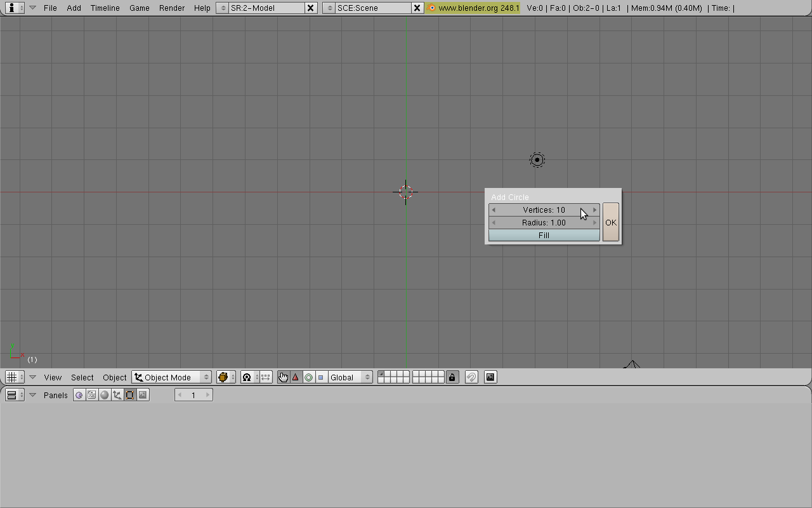Viewport: 812px width, 508px height.
Task: Open the viewport draw type selector
Action: [x=226, y=377]
